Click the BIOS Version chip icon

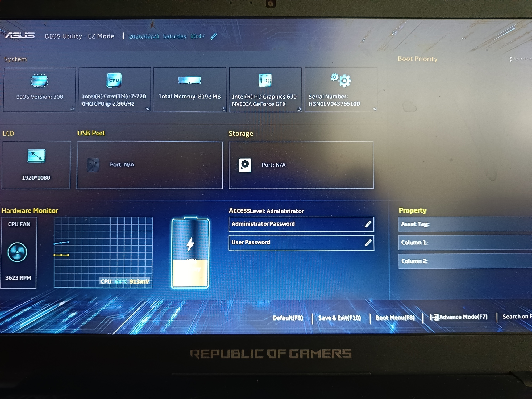(x=39, y=81)
